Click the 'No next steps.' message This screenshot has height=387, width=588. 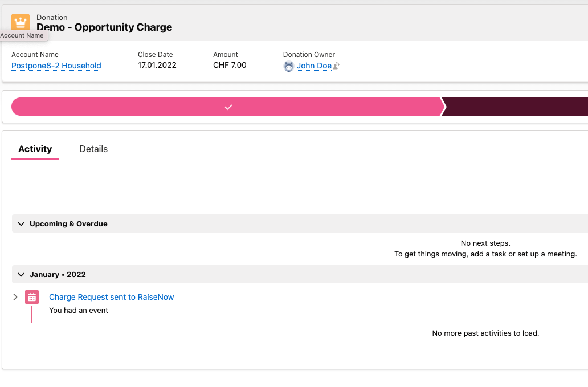[485, 243]
